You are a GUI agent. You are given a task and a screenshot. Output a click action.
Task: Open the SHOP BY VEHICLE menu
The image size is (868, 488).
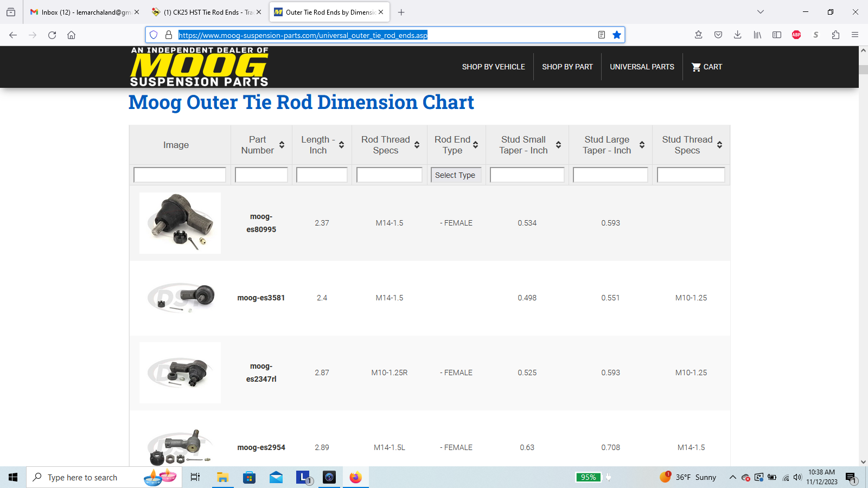click(493, 67)
